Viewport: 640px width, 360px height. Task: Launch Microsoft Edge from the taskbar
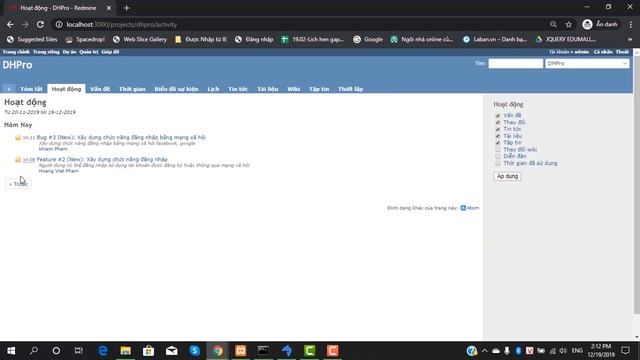point(103,351)
